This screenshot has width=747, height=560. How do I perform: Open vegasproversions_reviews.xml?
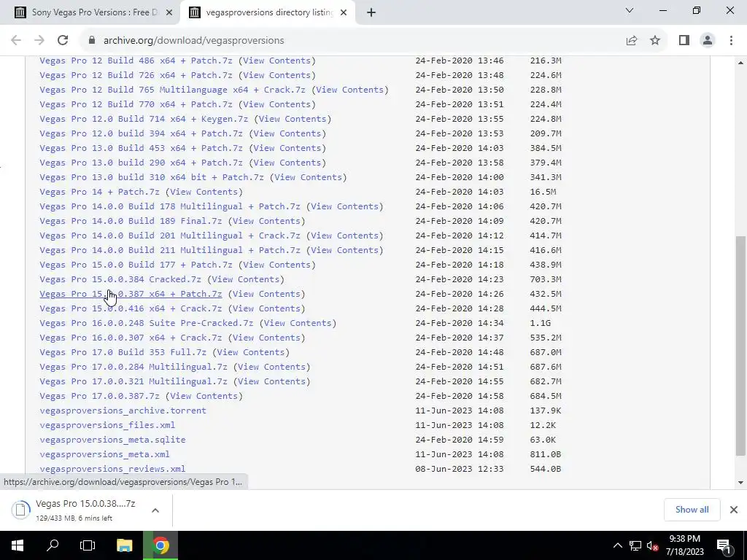pyautogui.click(x=112, y=469)
